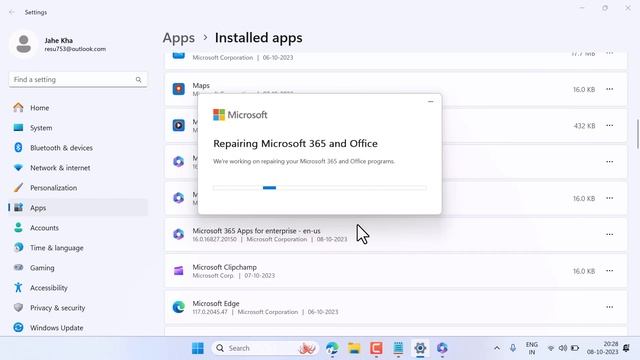Open more options for Microsoft 365 Apps for enterprise
The width and height of the screenshot is (640, 360).
click(x=609, y=234)
